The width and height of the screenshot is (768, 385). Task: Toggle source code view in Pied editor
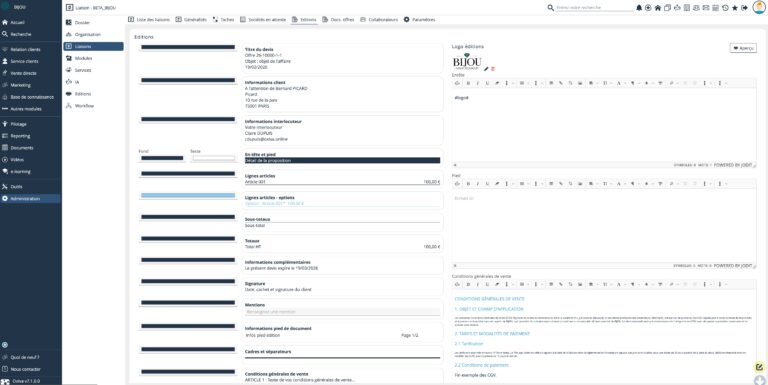tap(457, 184)
